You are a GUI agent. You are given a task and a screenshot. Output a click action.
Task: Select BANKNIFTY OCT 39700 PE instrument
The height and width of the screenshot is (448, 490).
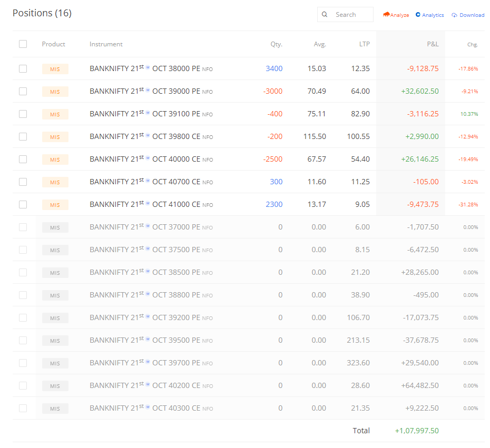(x=151, y=363)
